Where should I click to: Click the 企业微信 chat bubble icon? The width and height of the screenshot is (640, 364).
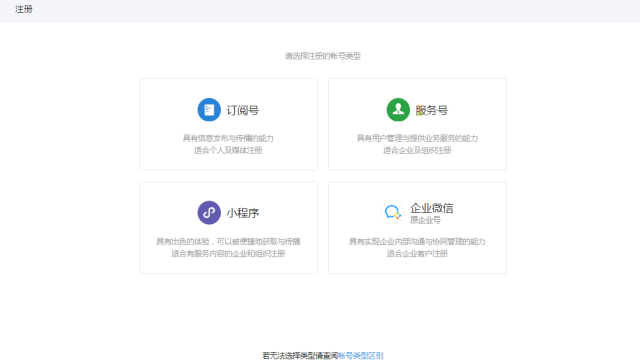tap(393, 212)
